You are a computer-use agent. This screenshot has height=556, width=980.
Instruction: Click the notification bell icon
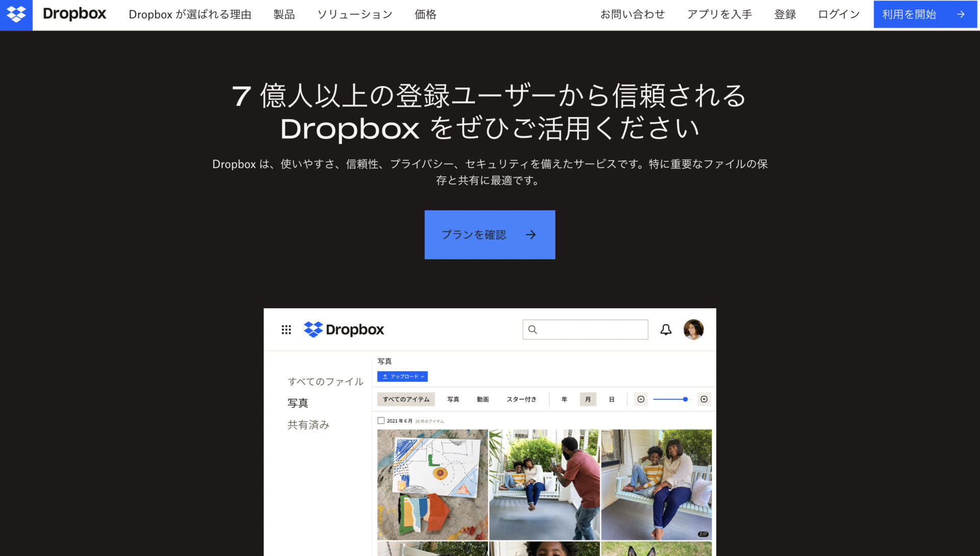(666, 329)
